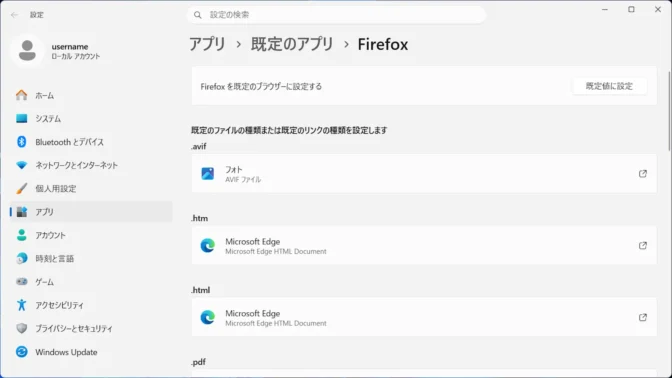Go to ホーム in the sidebar

91,95
